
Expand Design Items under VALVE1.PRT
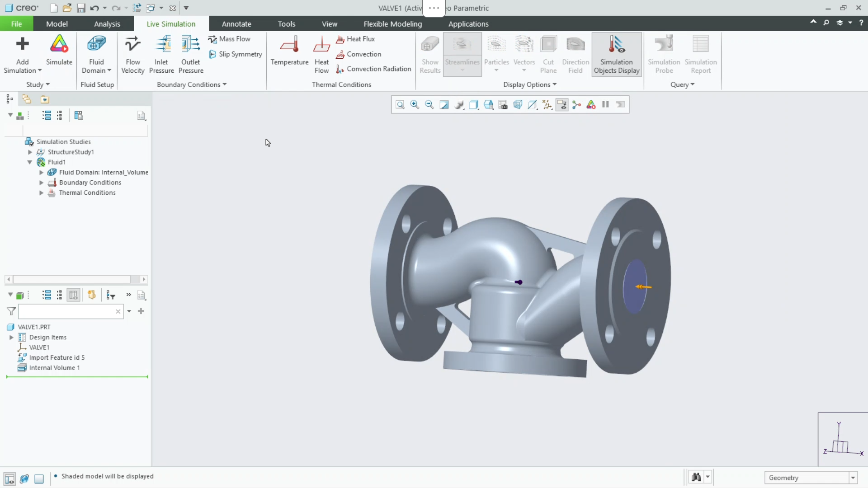pyautogui.click(x=11, y=337)
